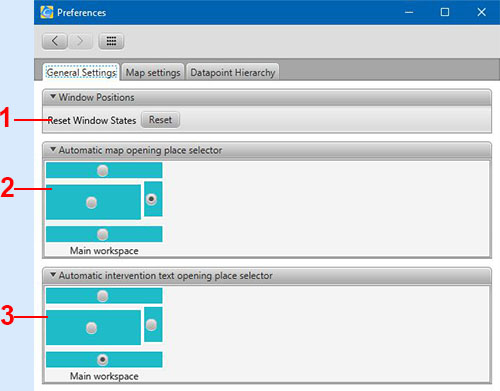
Task: Select bottom position radio for intervention text
Action: [x=103, y=360]
